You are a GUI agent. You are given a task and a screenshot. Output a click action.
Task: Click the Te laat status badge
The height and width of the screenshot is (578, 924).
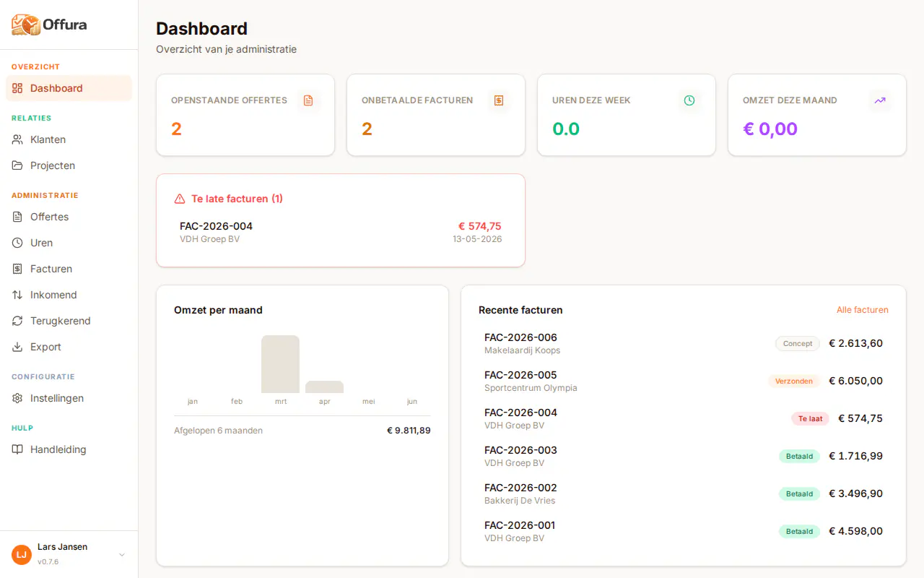[x=810, y=419]
